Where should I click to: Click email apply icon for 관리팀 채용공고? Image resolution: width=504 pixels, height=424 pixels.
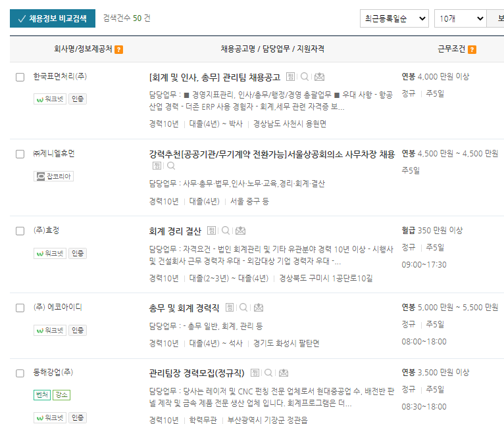[319, 76]
